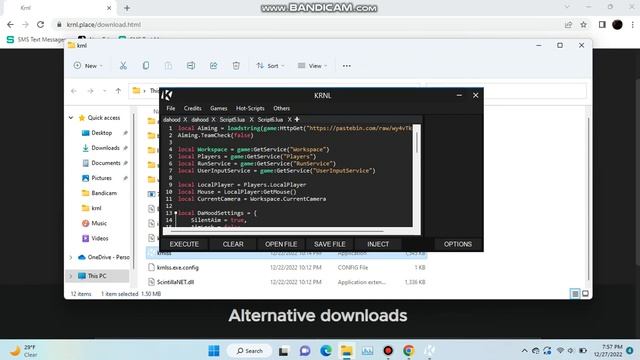640x360 pixels.
Task: Open the Others menu in KRNL
Action: pos(282,108)
